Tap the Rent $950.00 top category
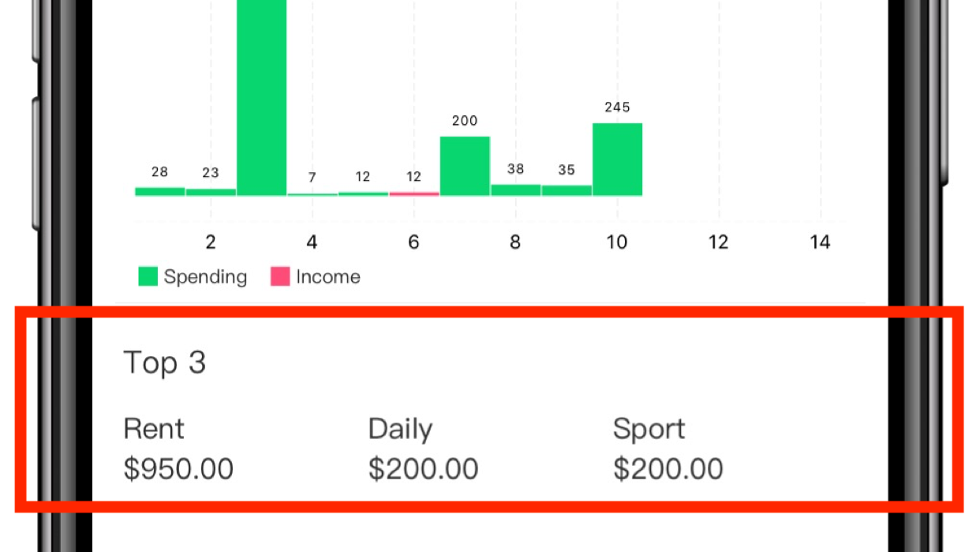The height and width of the screenshot is (552, 980). pyautogui.click(x=178, y=449)
